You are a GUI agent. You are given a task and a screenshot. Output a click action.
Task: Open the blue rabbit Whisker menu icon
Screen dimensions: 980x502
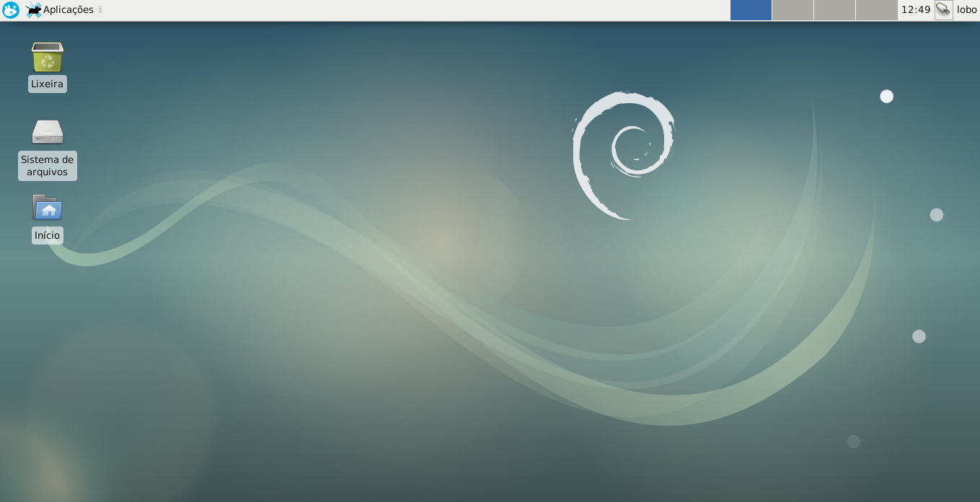pos(11,10)
